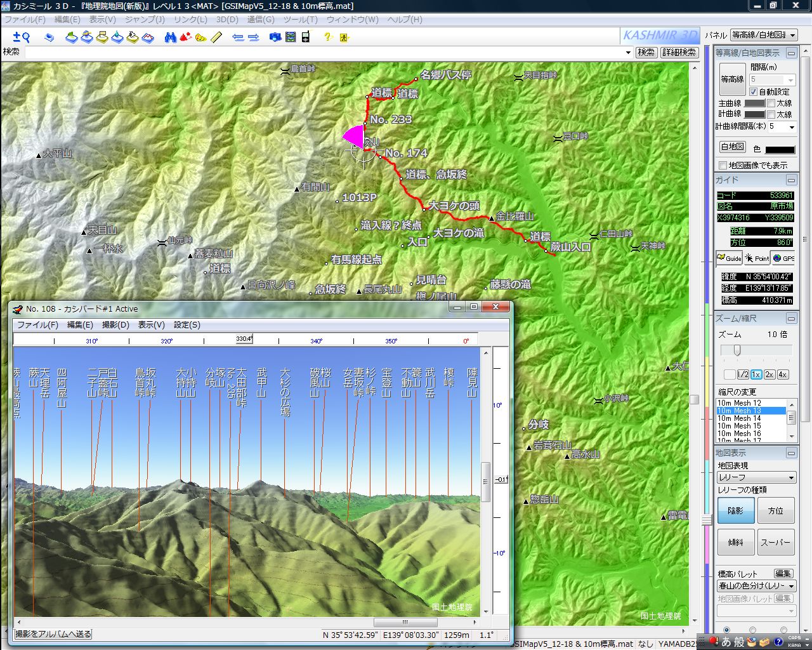Click the red track graph map icon
Screen dimensions: 812x650
(x=148, y=37)
